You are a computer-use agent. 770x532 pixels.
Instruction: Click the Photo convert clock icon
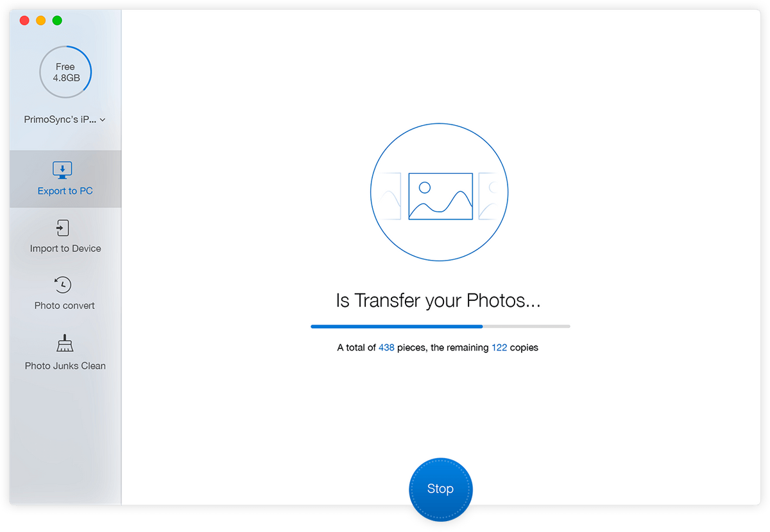(x=62, y=285)
